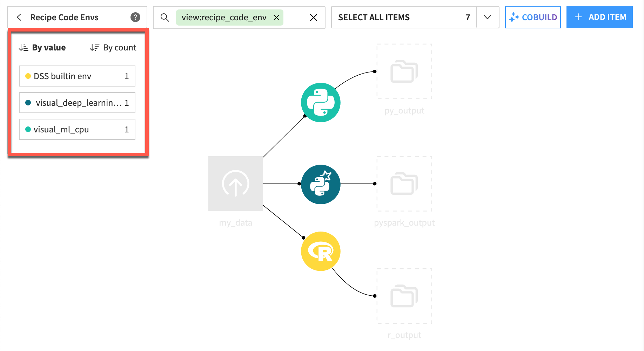This screenshot has width=644, height=351.
Task: Click the py_output label
Action: point(404,111)
